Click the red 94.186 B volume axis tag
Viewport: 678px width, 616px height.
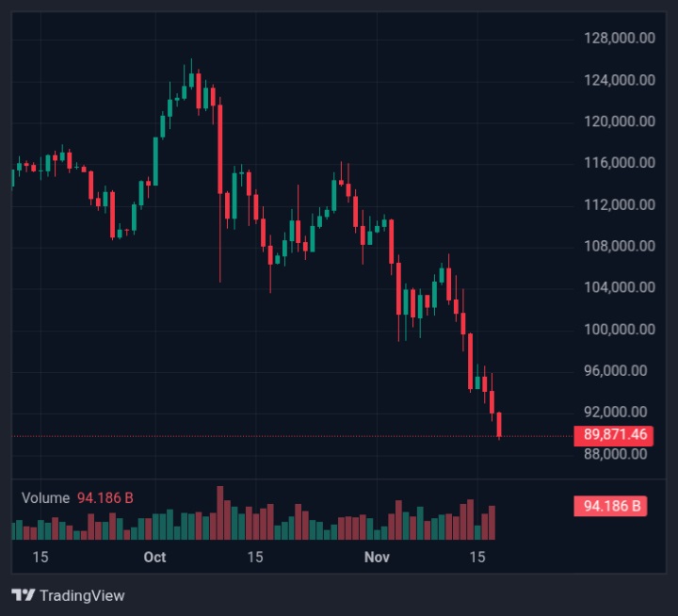(x=610, y=506)
